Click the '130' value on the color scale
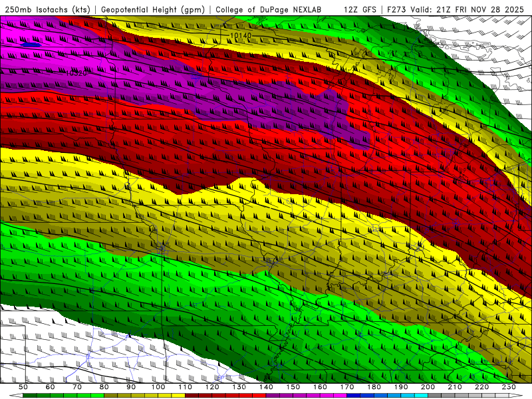The height and width of the screenshot is (399, 532). click(x=239, y=387)
